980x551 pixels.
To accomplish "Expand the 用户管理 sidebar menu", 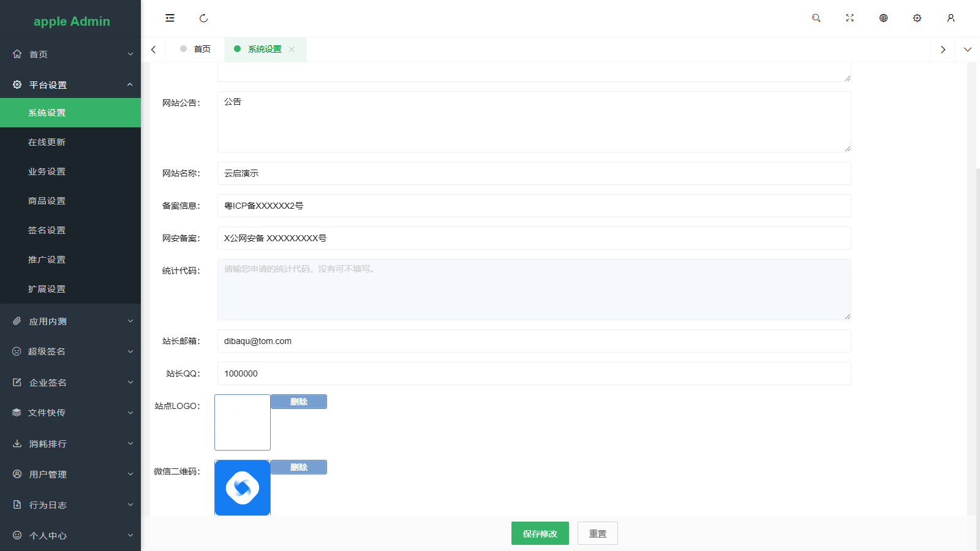I will tap(70, 474).
